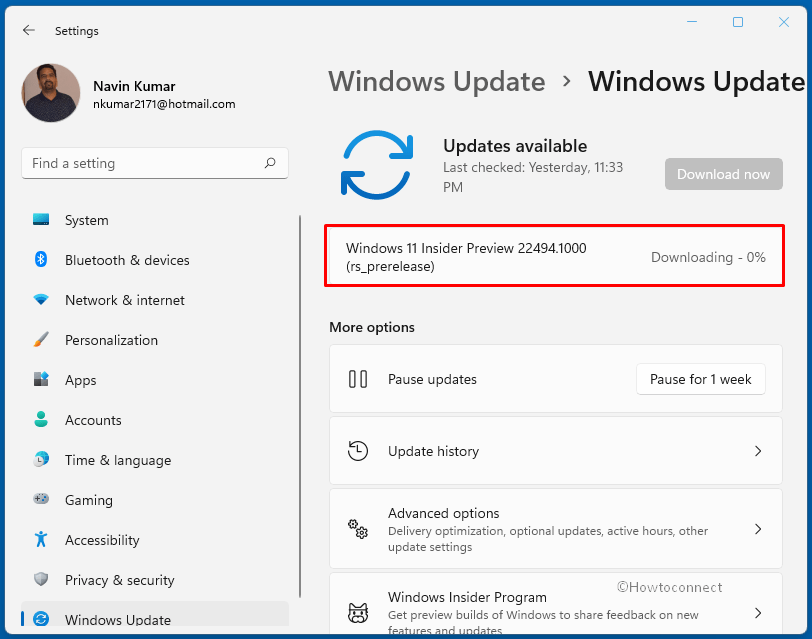Go to Gaming settings
Screen dimensions: 812x639
point(155,500)
